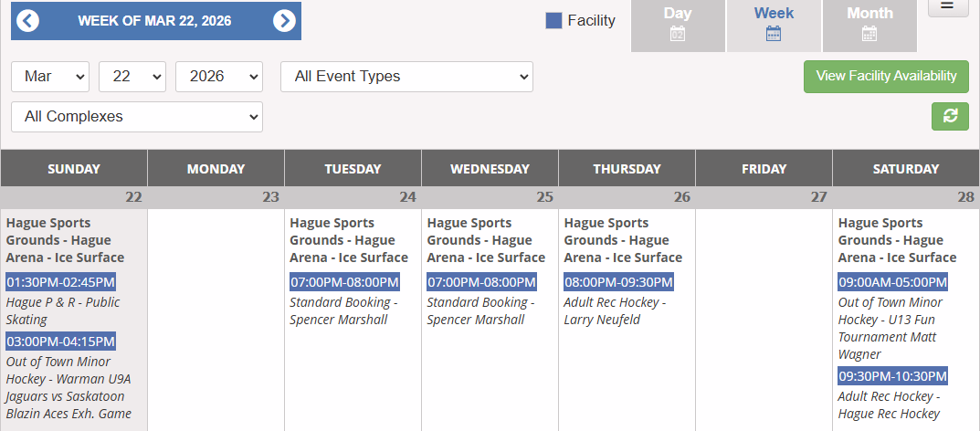The height and width of the screenshot is (431, 980).
Task: Open the month dropdown showing Mar
Action: pyautogui.click(x=50, y=77)
